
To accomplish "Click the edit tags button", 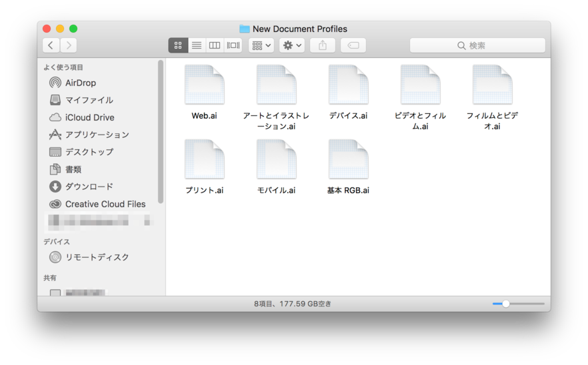I will coord(353,45).
